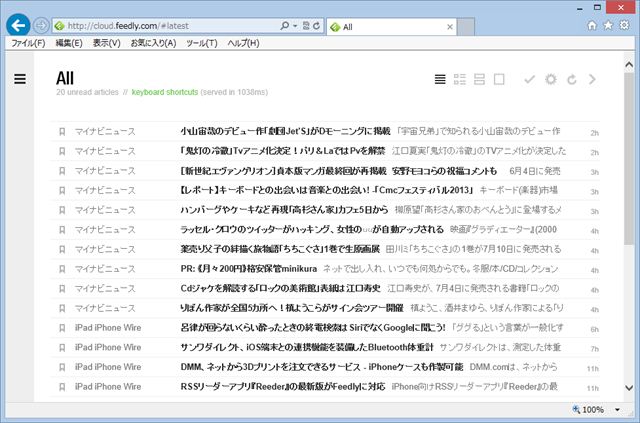This screenshot has width=640, height=423.
Task: Open article ラッセル・クロウのツイッターがハッキング
Action: pyautogui.click(x=312, y=229)
